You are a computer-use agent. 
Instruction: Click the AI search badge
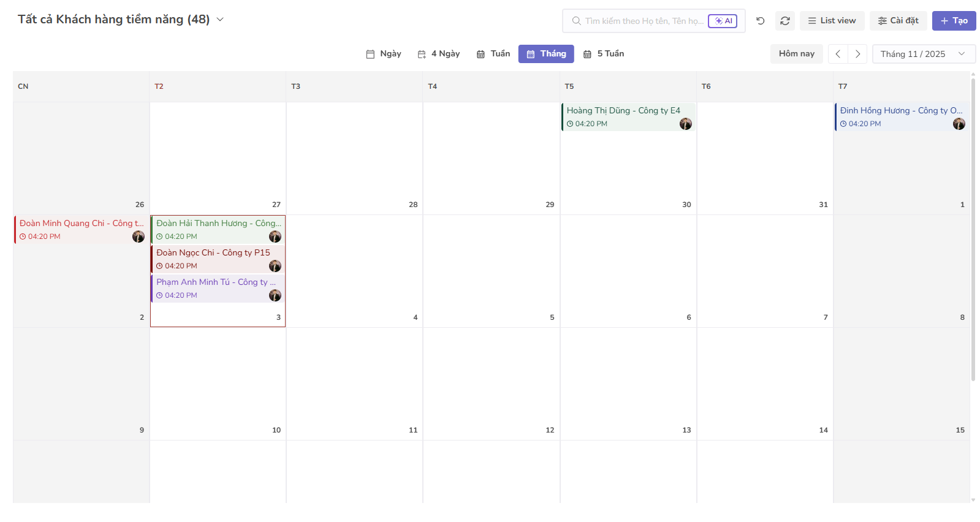tap(723, 21)
